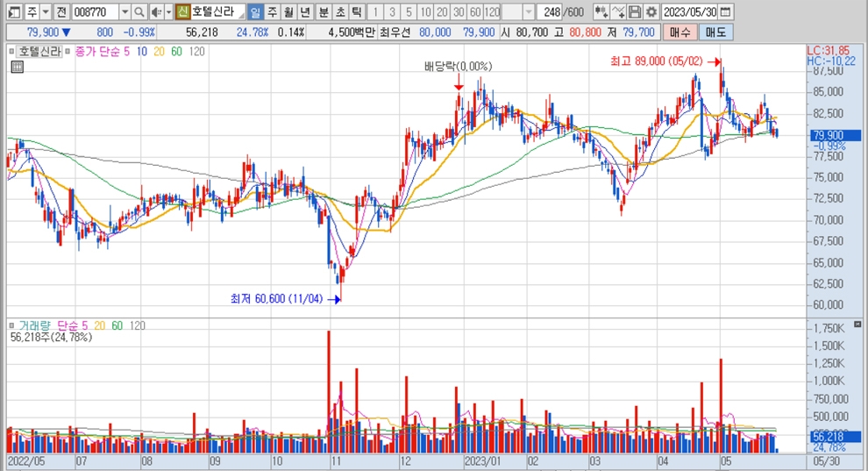Click the save chart floppy disk icon
The height and width of the screenshot is (471, 868).
click(635, 12)
